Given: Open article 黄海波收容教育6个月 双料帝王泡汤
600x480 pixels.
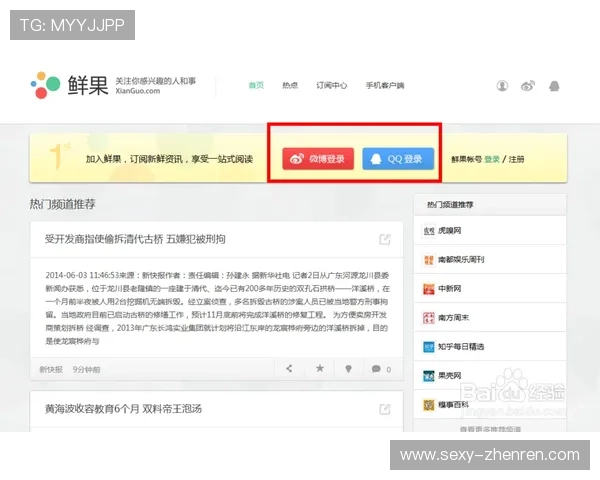Looking at the screenshot, I should (123, 409).
